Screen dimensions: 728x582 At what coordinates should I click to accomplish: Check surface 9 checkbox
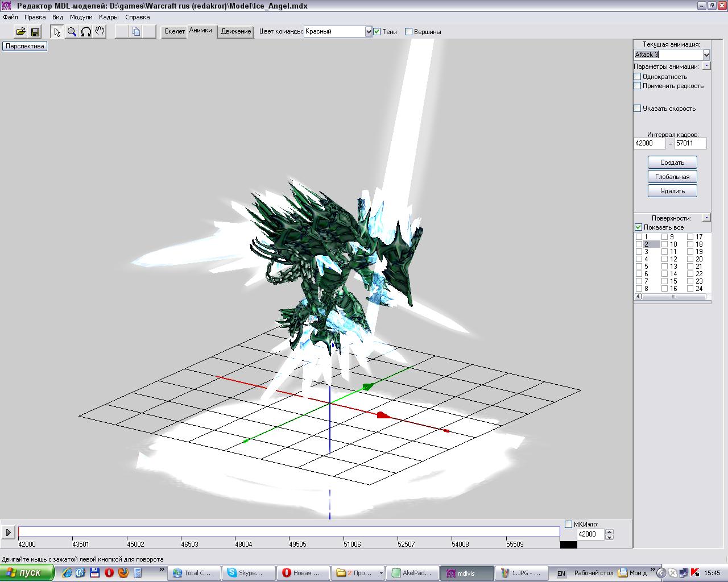[664, 237]
